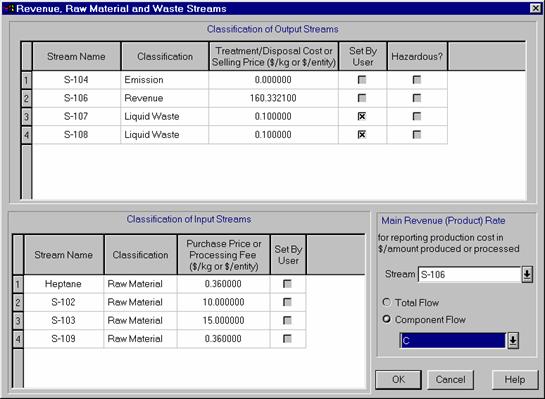
Task: Click the 10.000000 purchase price cell
Action: click(x=223, y=302)
